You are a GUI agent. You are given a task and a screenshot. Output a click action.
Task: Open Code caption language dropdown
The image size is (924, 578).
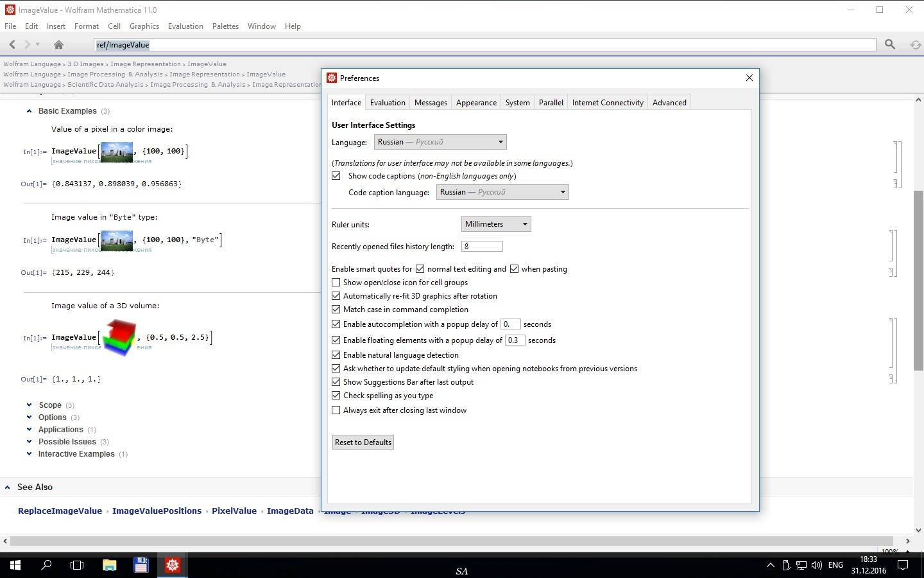pyautogui.click(x=502, y=192)
